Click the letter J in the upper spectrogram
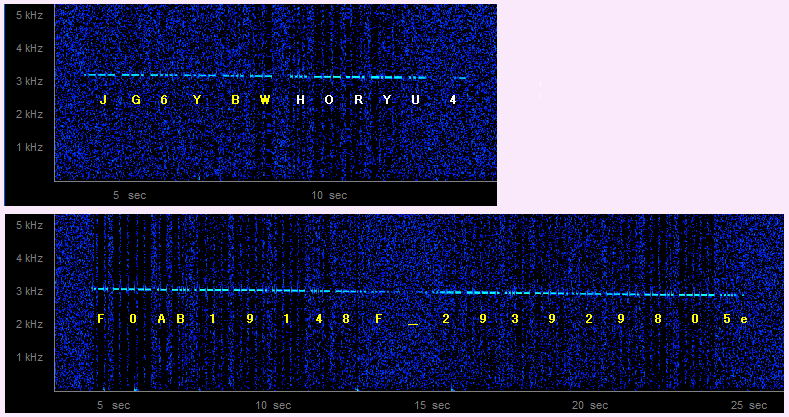Image resolution: width=789 pixels, height=417 pixels. [x=103, y=100]
